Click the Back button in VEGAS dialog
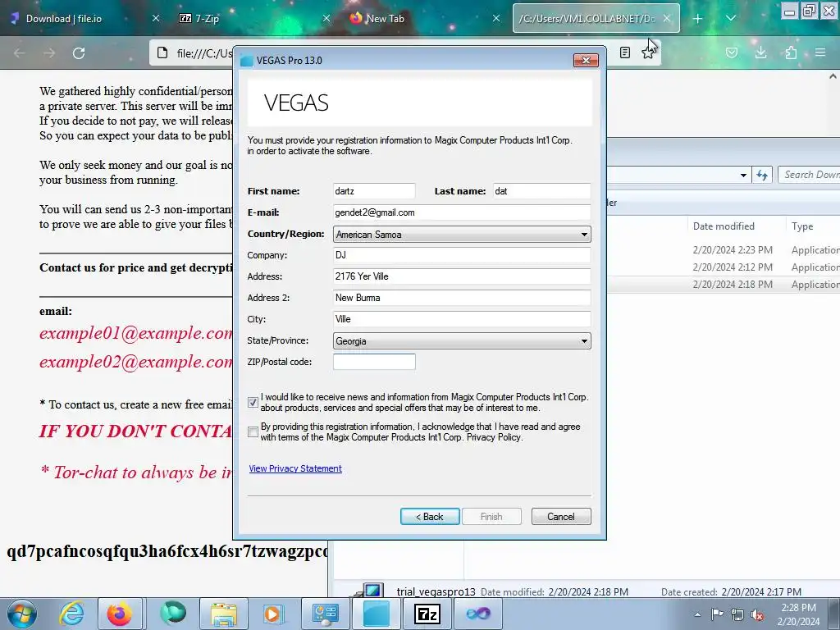840x630 pixels. click(430, 517)
